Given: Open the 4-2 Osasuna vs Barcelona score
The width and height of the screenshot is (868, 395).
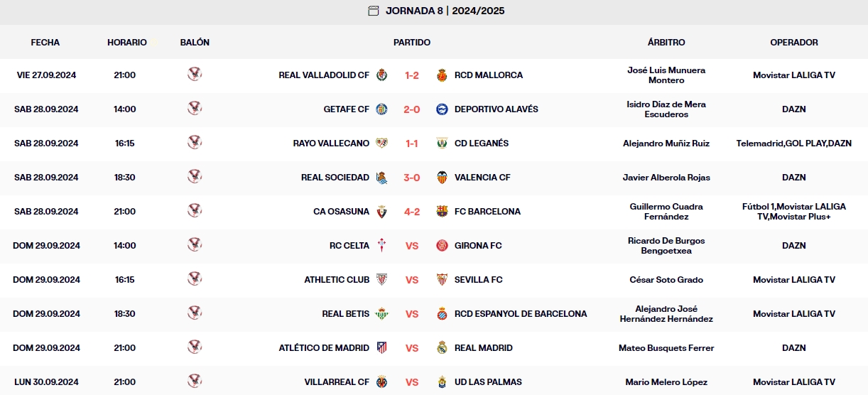Looking at the screenshot, I should 412,212.
